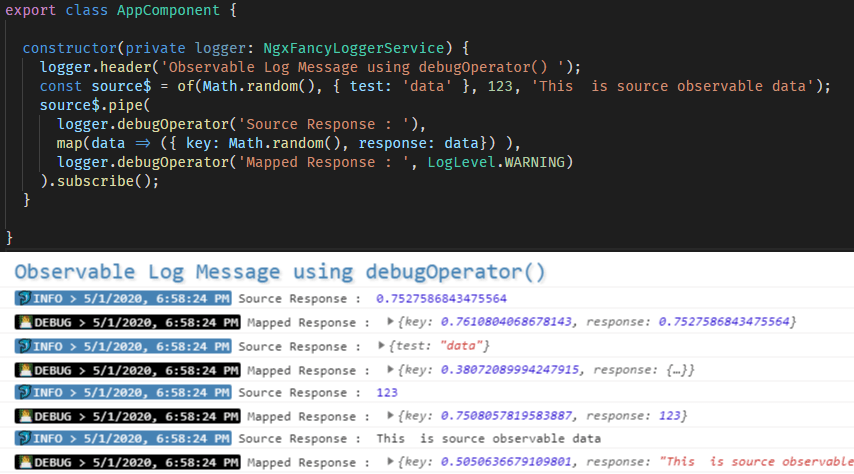Viewport: 854px width, 474px height.
Task: Click DEBUG badge icon beside key 0.38072089994247915
Action: [25, 370]
